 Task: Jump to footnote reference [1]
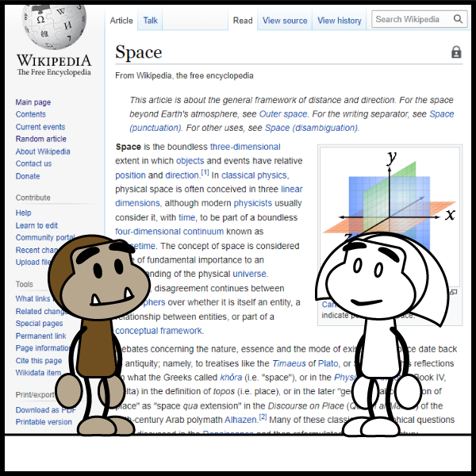point(205,173)
